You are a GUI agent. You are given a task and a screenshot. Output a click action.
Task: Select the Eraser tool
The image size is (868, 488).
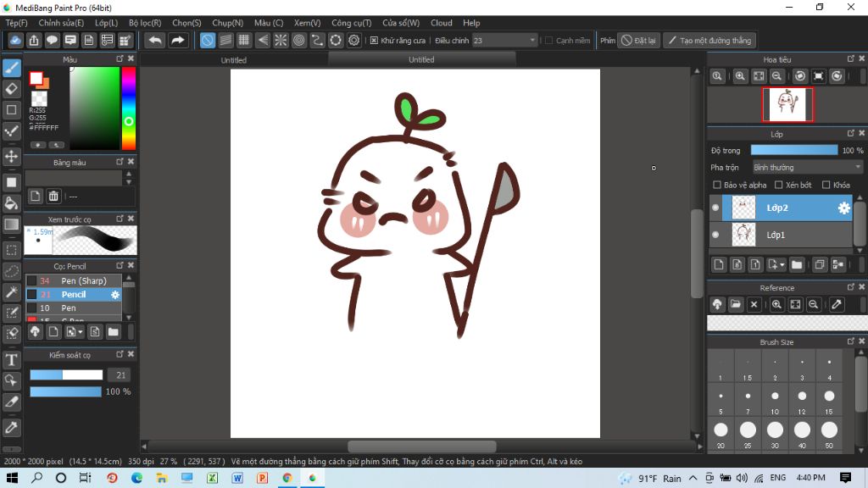click(12, 88)
